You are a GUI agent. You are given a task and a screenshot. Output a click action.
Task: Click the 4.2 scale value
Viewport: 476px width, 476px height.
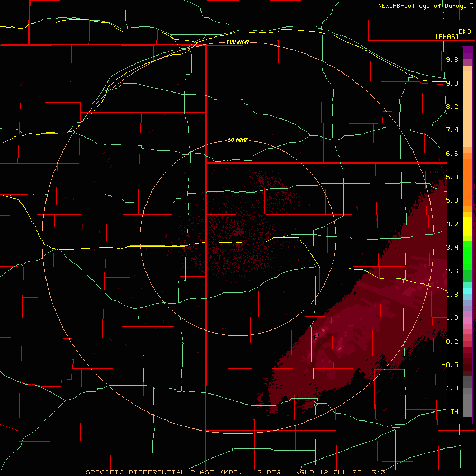click(x=452, y=224)
